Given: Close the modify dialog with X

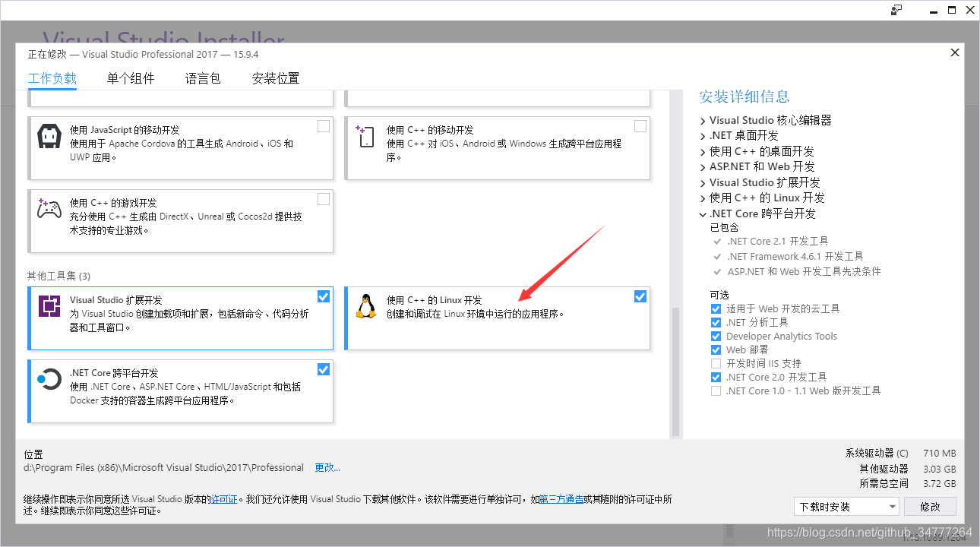Looking at the screenshot, I should coord(955,52).
